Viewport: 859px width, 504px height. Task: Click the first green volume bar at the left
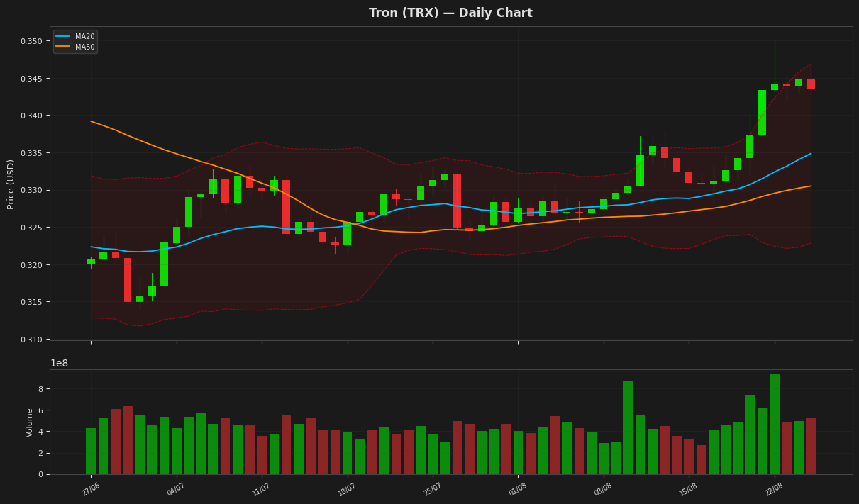pos(91,451)
